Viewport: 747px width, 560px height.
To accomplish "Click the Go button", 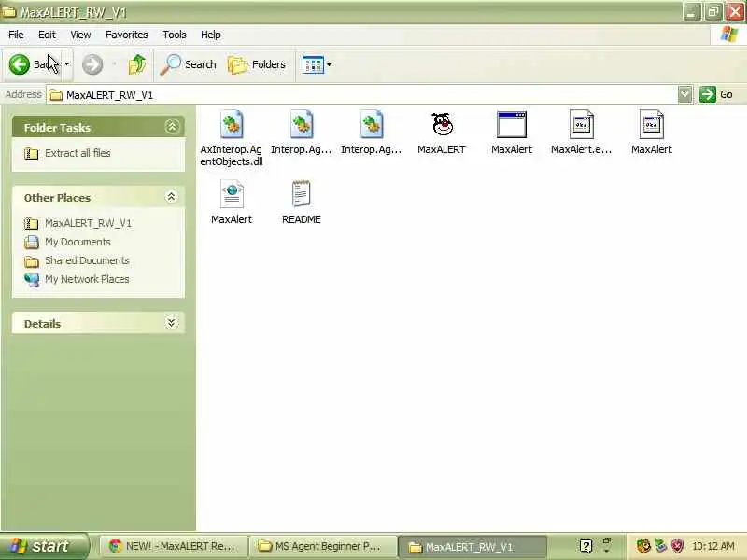I will click(716, 94).
